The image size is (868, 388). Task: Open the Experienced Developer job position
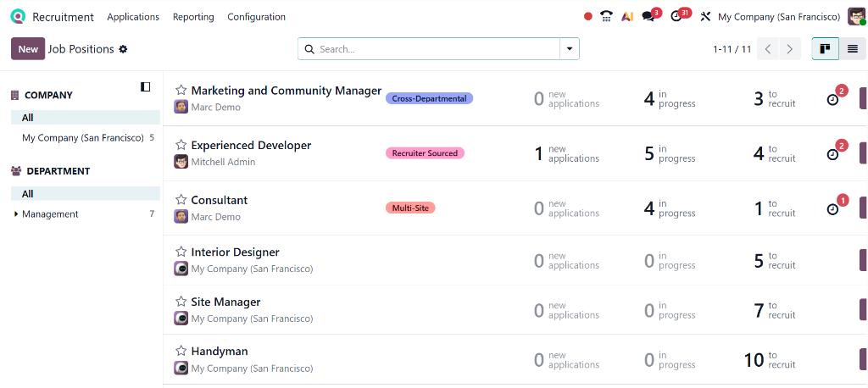coord(251,146)
